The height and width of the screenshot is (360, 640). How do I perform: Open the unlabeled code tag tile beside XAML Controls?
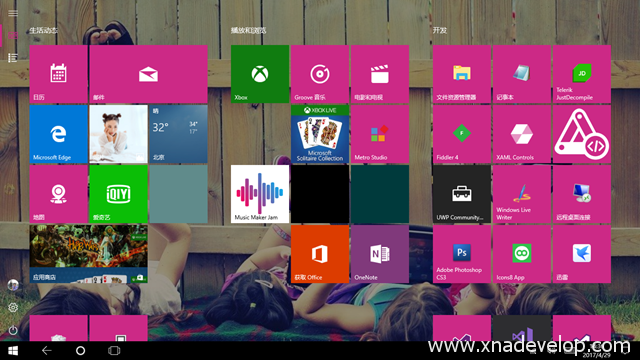tap(582, 134)
